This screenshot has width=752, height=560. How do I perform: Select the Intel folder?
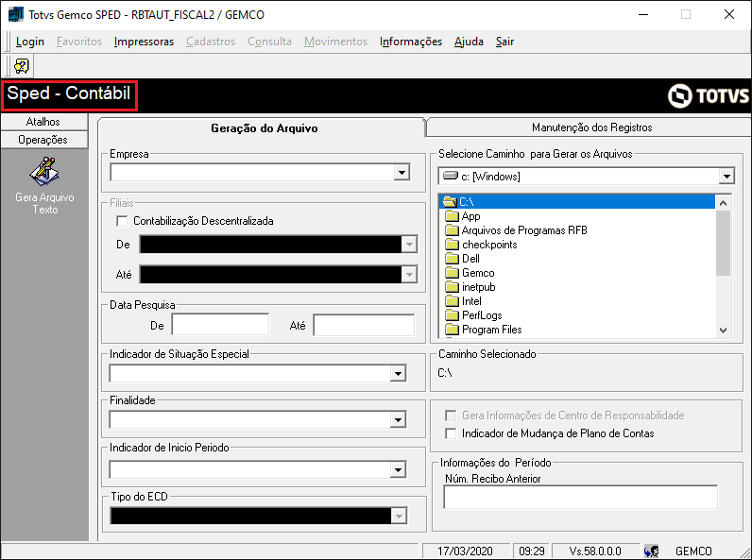[x=471, y=301]
